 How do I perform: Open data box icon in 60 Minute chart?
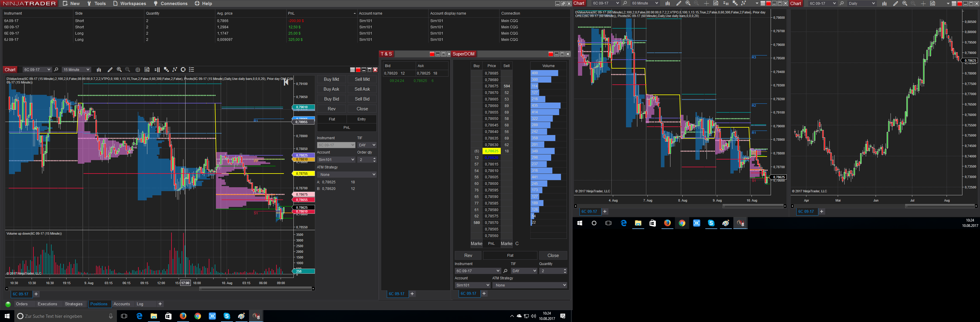tap(715, 3)
